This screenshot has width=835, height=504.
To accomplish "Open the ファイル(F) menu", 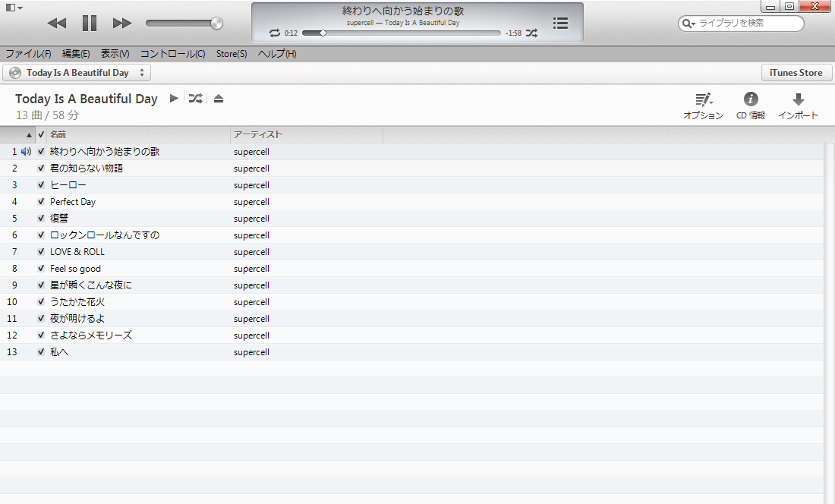I will [x=28, y=54].
